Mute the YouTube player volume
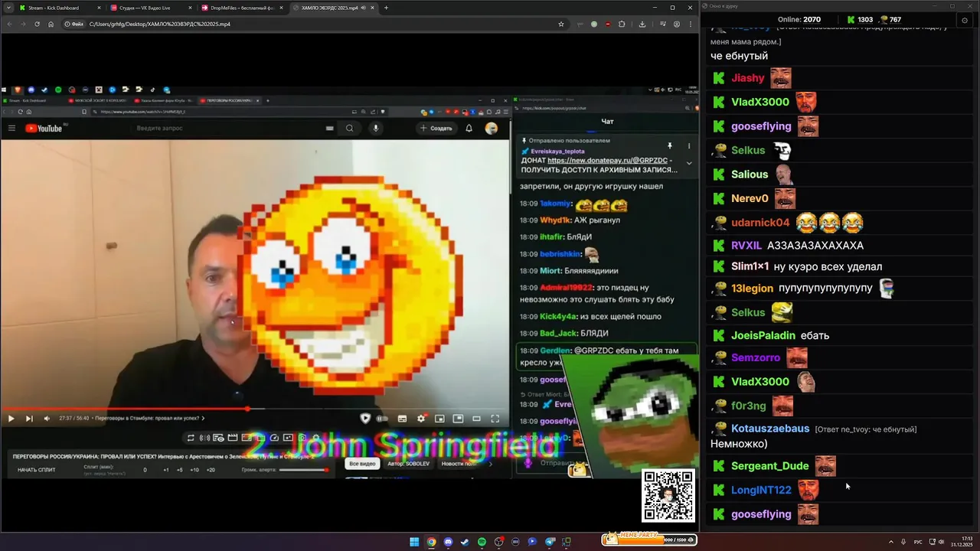 point(47,419)
